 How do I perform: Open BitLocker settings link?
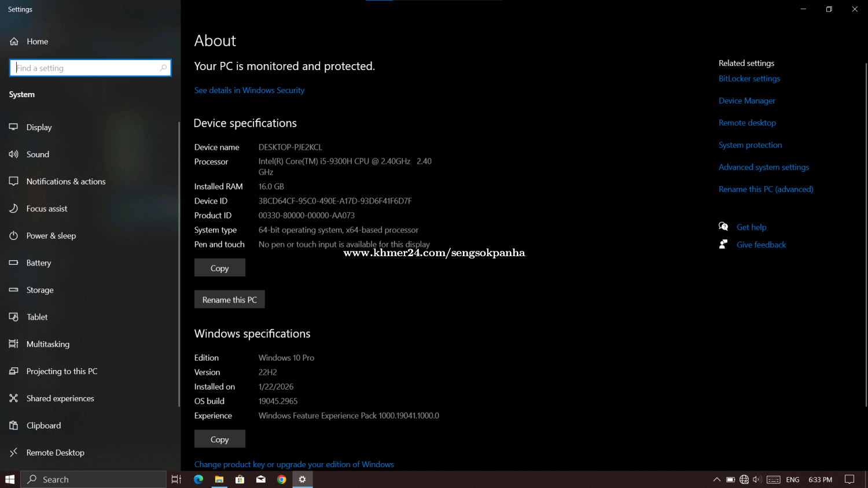click(749, 79)
